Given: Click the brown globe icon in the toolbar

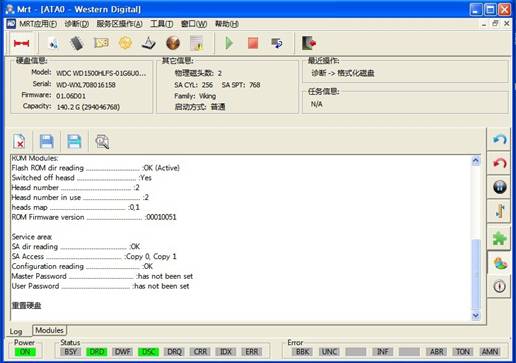Looking at the screenshot, I should [173, 43].
